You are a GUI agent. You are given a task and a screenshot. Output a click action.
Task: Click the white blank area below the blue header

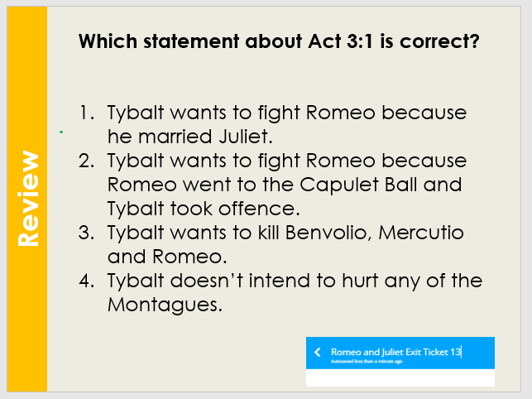click(400, 377)
